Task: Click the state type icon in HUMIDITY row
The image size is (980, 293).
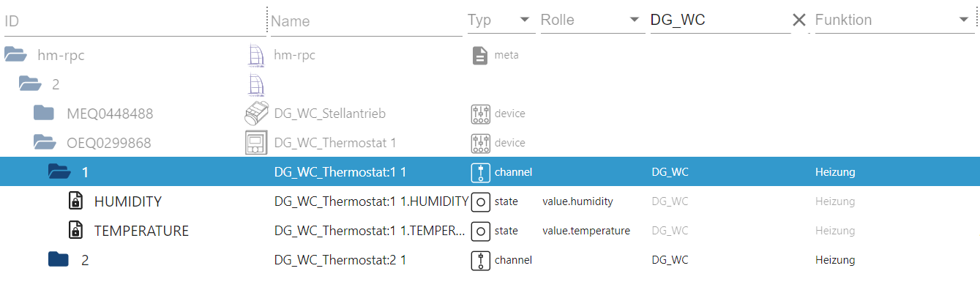Action: [479, 201]
